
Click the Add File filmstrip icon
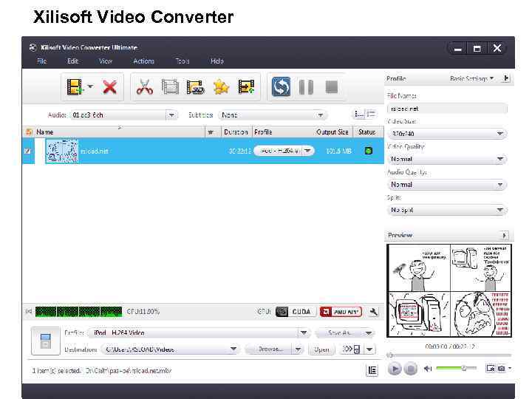(x=75, y=87)
